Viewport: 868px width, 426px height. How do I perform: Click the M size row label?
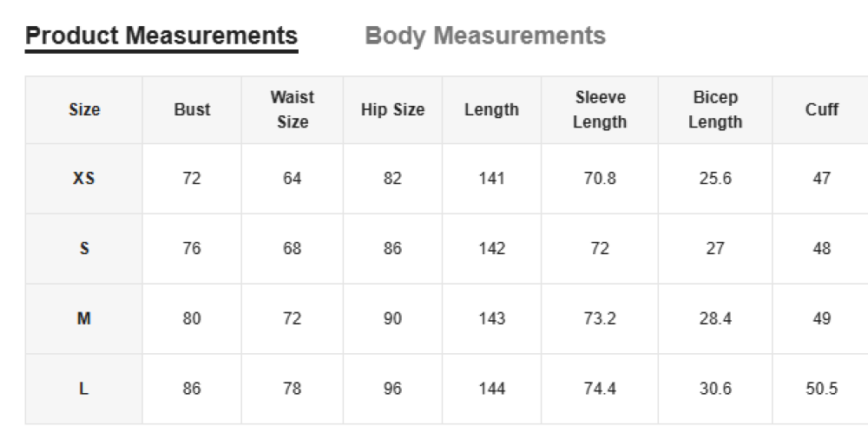click(x=84, y=319)
